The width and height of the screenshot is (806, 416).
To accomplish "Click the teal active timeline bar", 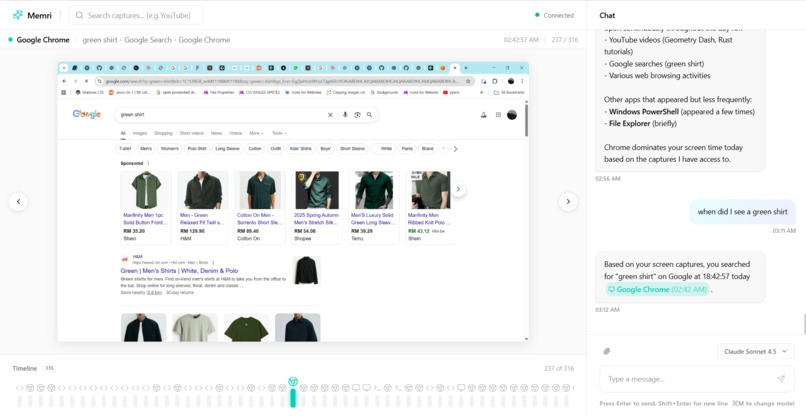I will [x=293, y=398].
